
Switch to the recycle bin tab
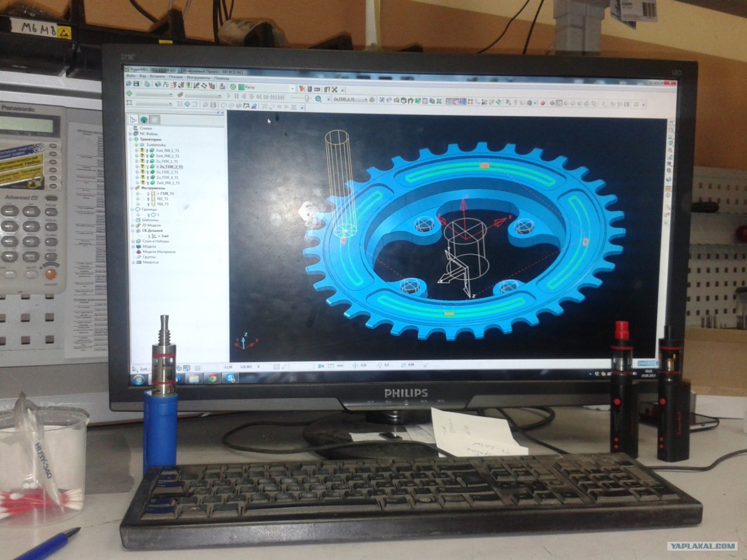[155, 120]
